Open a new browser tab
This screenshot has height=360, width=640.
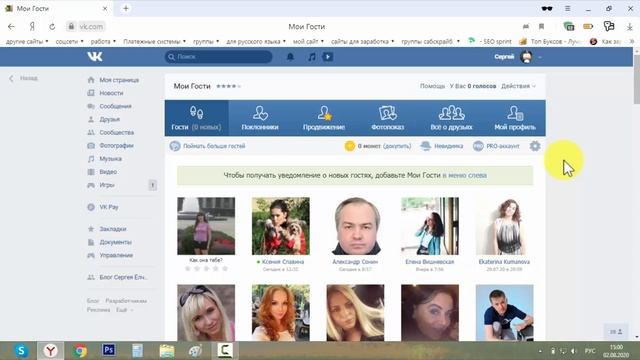coord(126,8)
